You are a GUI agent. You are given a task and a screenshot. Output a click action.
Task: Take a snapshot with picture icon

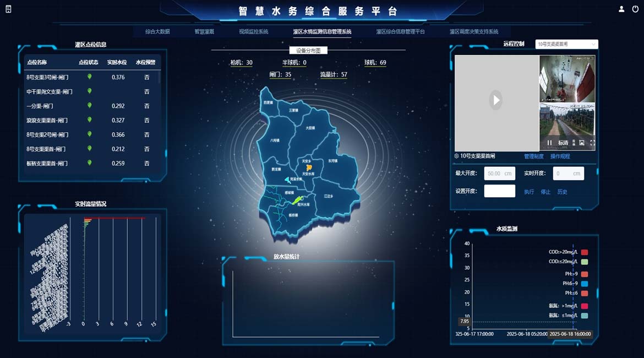pos(582,143)
